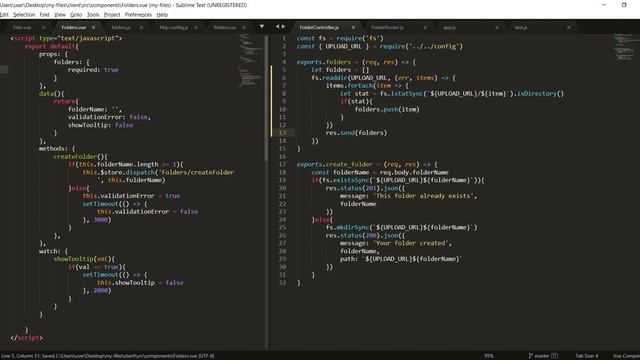Open the left pane tab list dropdown
This screenshot has width=640, height=360.
(262, 27)
